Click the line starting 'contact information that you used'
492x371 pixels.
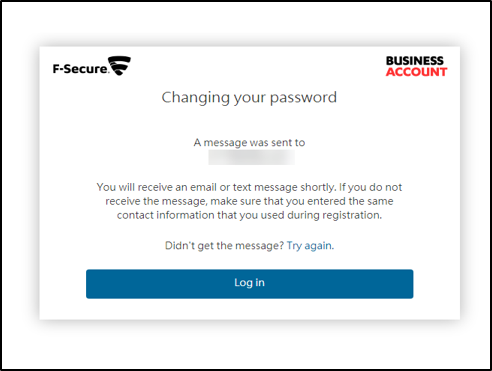tap(249, 215)
